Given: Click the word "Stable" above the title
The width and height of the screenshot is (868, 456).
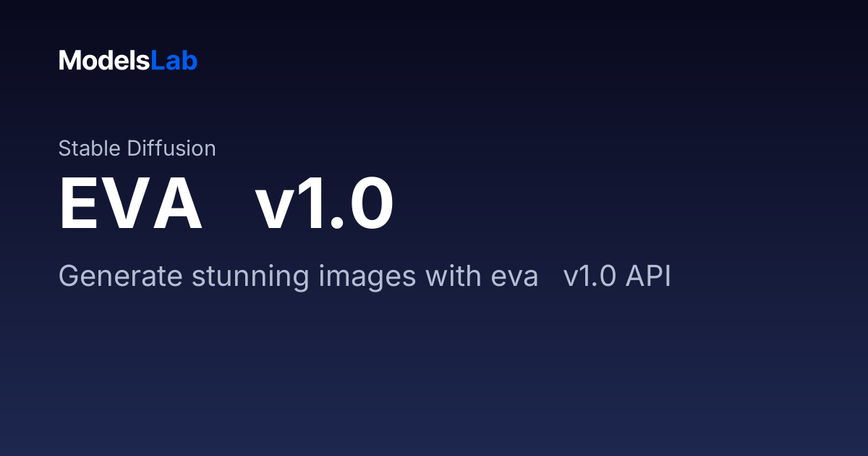Looking at the screenshot, I should pyautogui.click(x=90, y=148).
